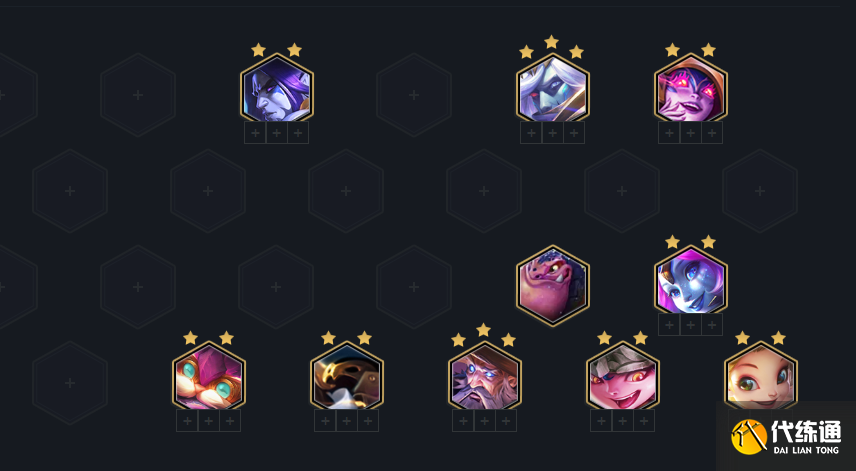
Task: Select the purple-haired male champion portrait
Action: tap(277, 88)
